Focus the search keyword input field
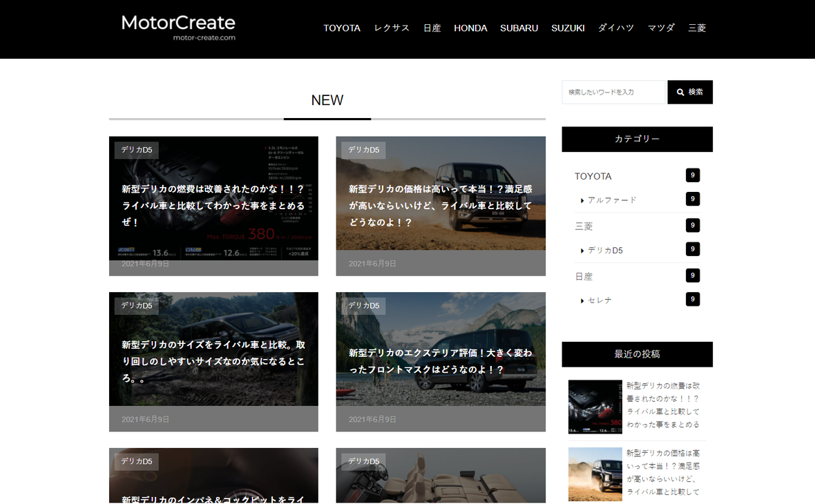815x504 pixels. (613, 92)
